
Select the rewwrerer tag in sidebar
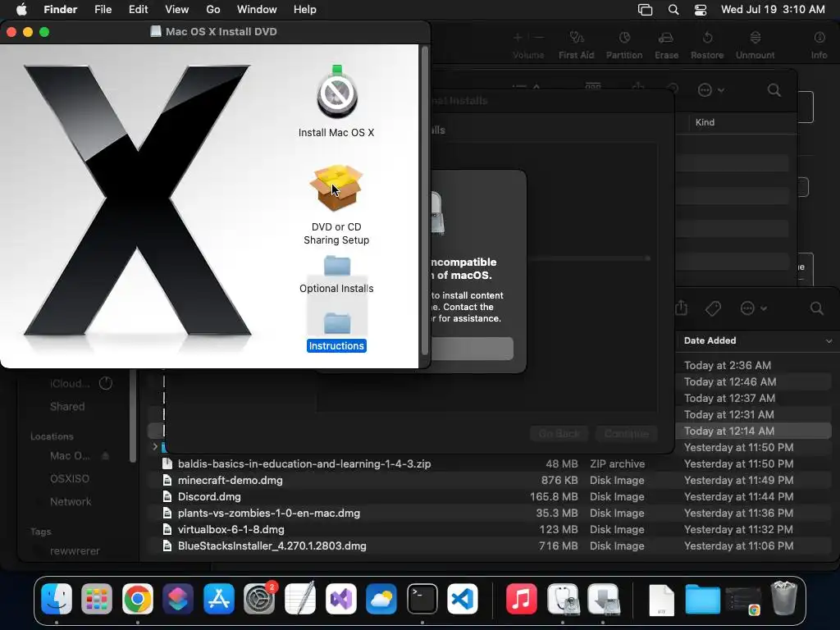pyautogui.click(x=75, y=551)
